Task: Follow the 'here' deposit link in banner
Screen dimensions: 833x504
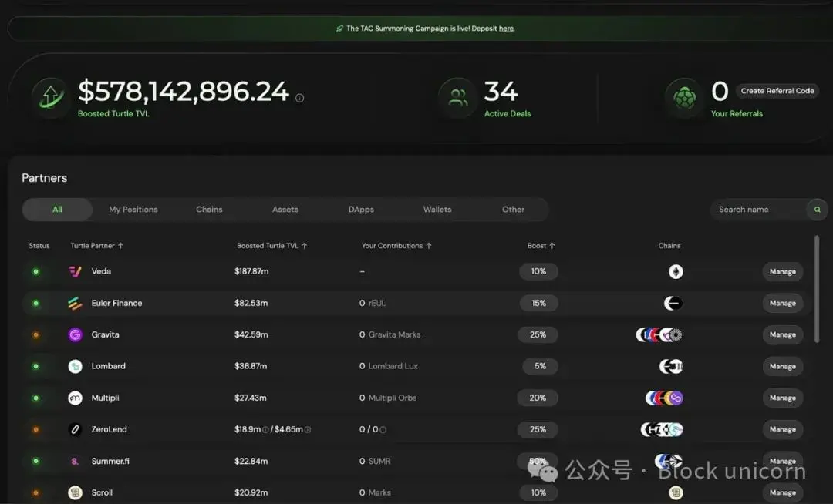Action: (x=506, y=29)
